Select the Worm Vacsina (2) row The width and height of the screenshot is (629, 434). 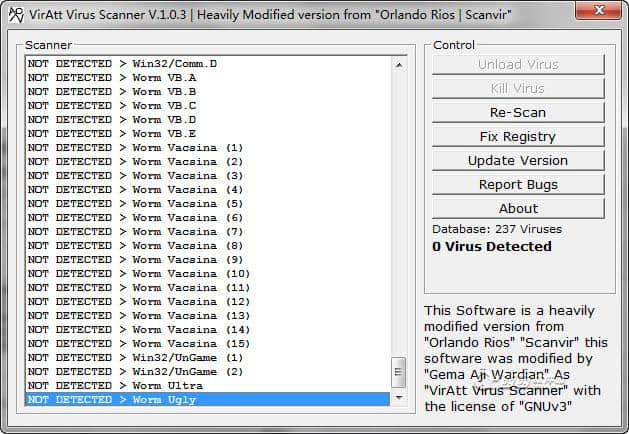208,162
